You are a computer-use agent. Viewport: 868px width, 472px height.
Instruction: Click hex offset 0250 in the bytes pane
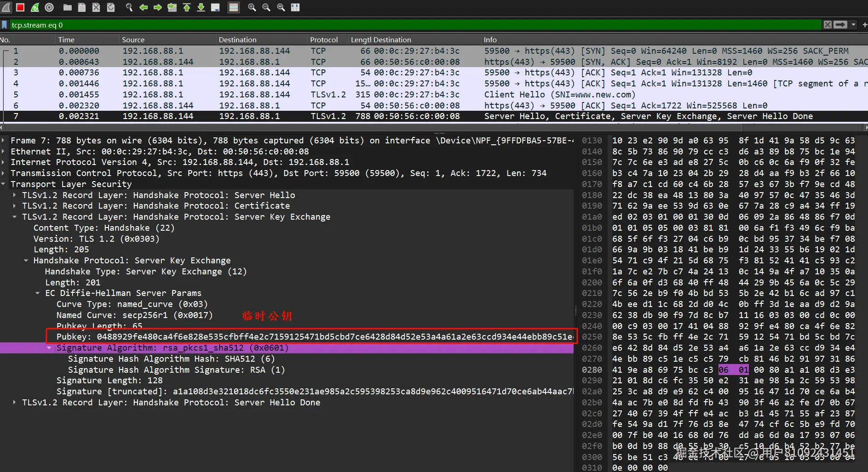tap(592, 337)
